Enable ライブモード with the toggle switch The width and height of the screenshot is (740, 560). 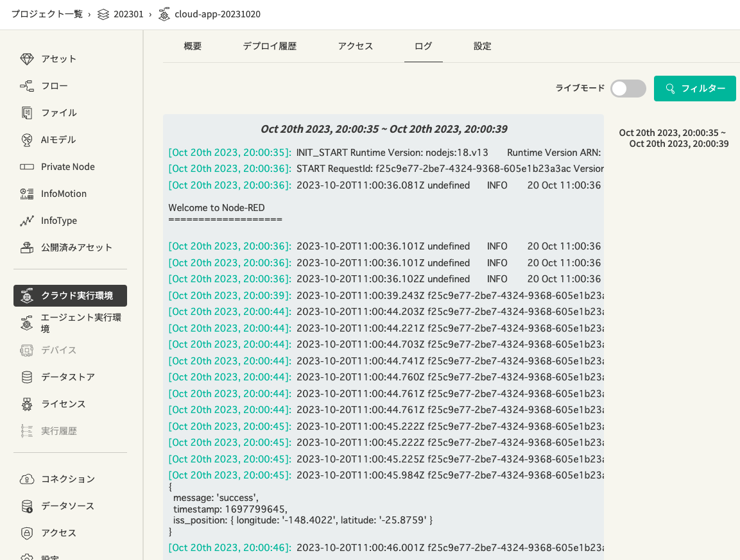628,89
